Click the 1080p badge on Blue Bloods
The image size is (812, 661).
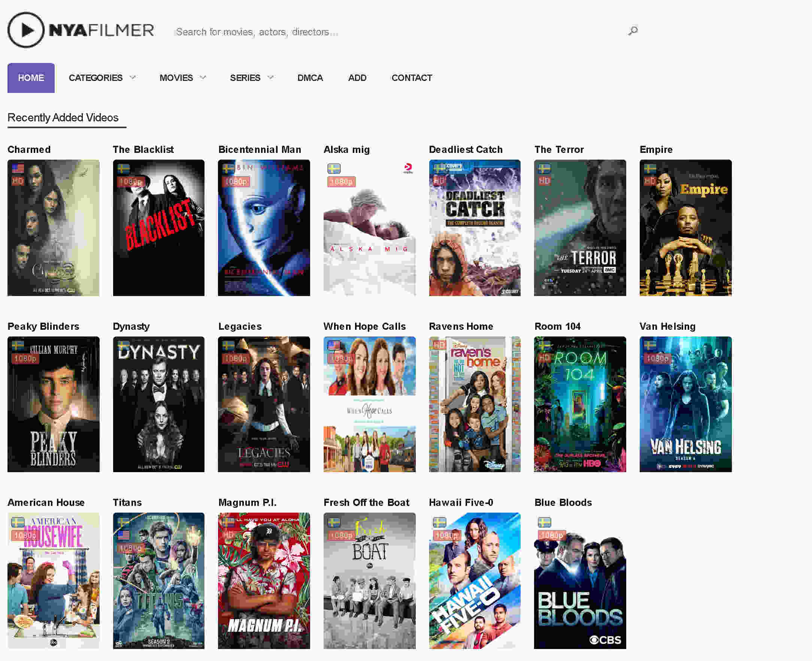(x=552, y=535)
